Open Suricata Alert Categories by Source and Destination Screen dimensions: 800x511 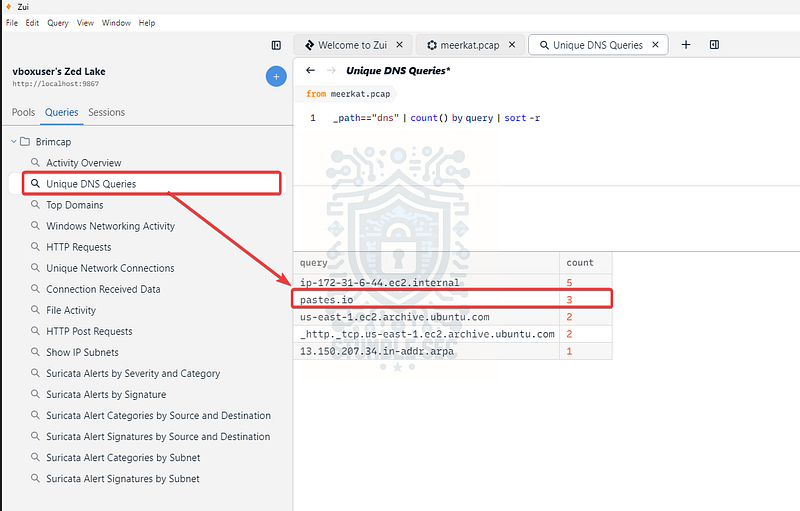click(158, 416)
